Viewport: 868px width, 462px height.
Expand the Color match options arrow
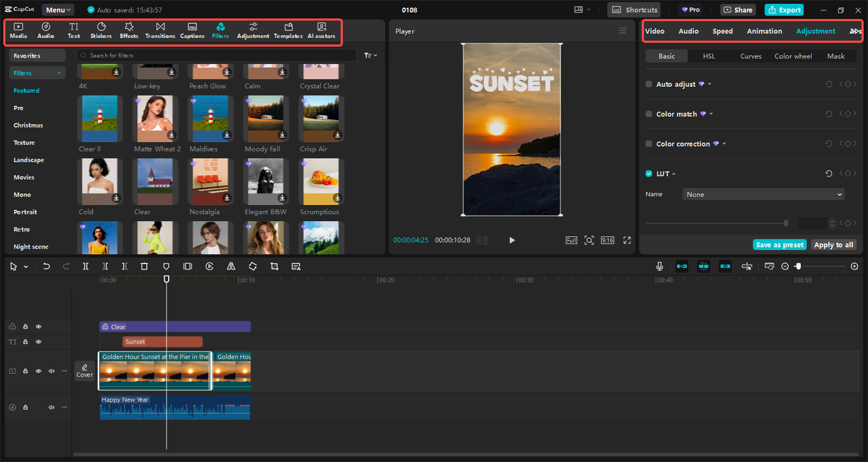tap(711, 114)
